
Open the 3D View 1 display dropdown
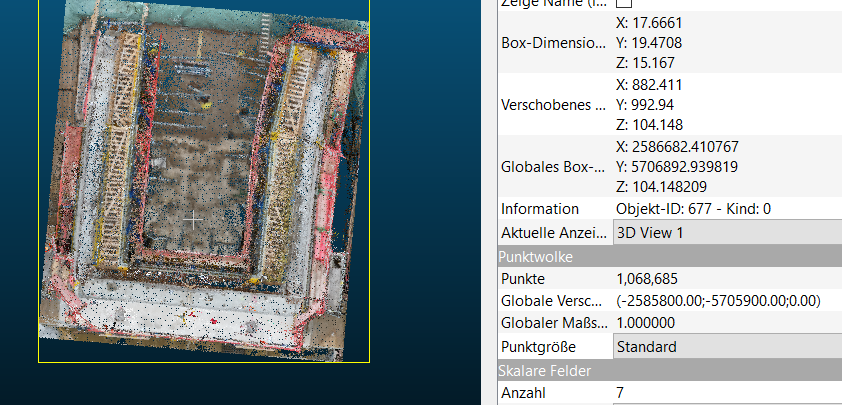point(727,232)
